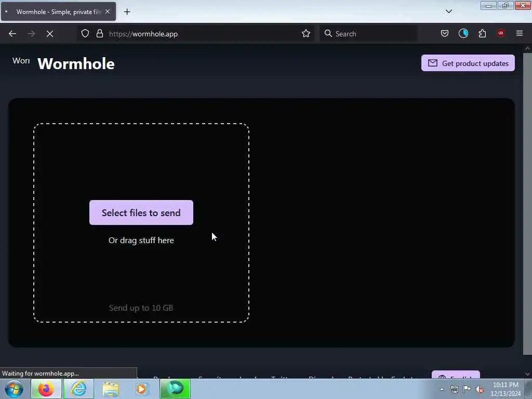
Task: Open a new browser tab
Action: 127,12
